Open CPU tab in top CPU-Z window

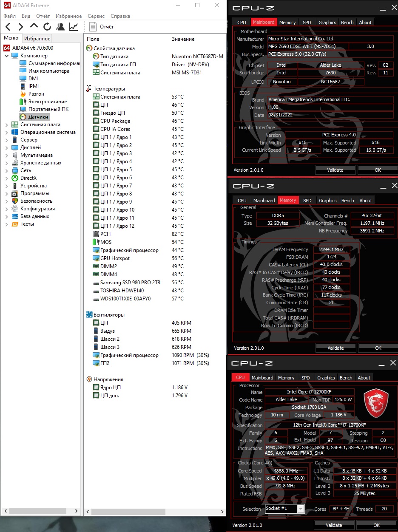click(x=242, y=23)
